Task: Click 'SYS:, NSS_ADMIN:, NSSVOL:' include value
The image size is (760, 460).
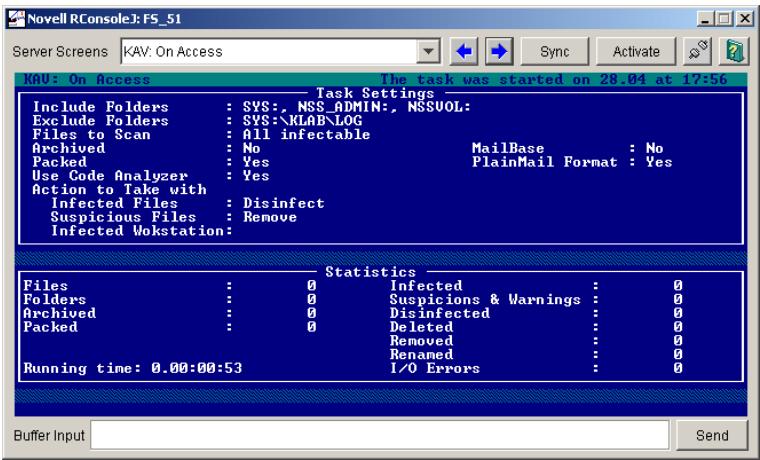Action: [x=357, y=107]
